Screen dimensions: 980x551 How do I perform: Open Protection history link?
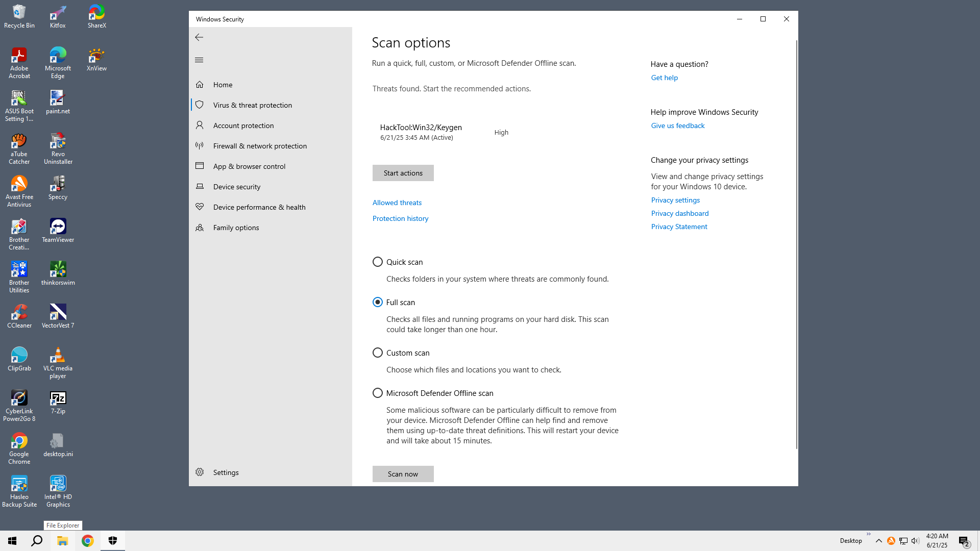click(x=400, y=218)
